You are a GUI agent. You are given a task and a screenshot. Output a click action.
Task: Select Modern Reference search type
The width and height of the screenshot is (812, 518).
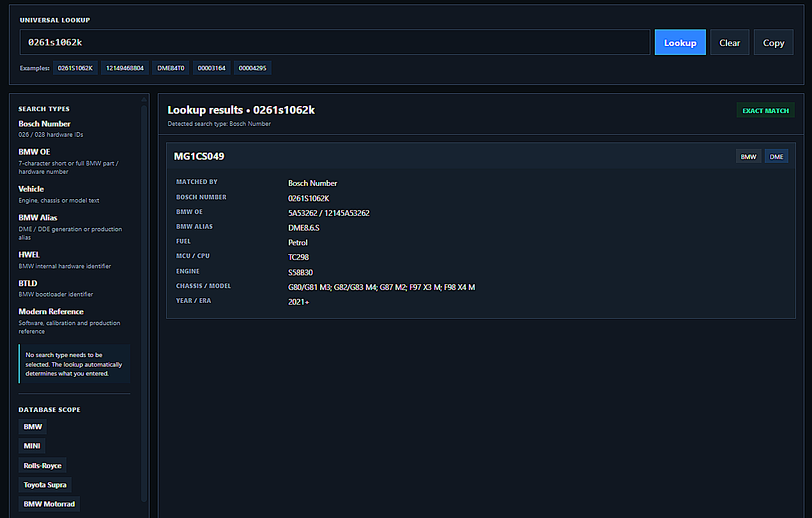(x=51, y=312)
